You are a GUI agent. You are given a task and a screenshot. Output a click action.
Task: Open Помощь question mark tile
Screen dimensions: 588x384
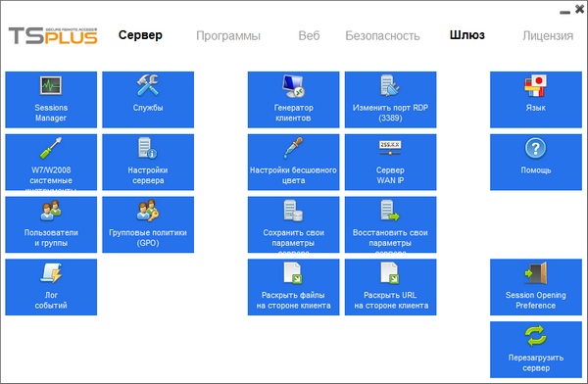536,162
